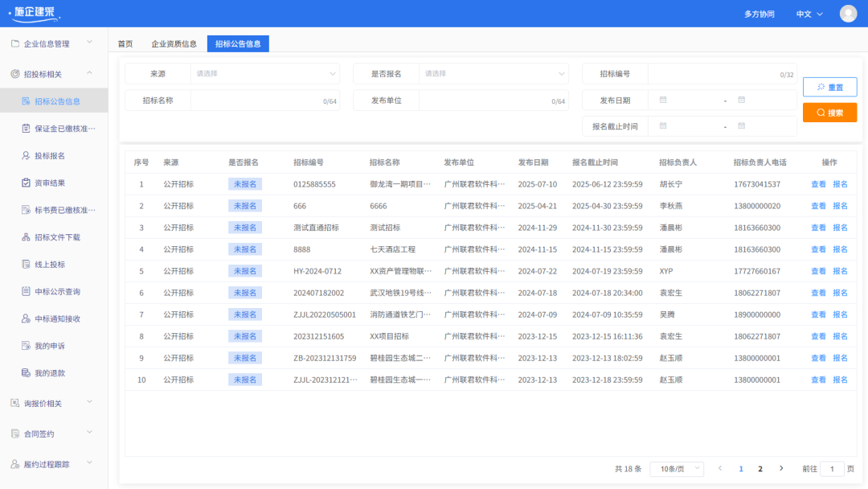Expand the 企业信息管理 menu chevron

[90, 42]
